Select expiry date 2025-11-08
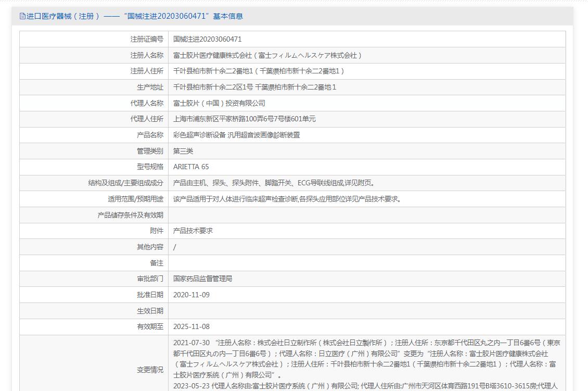Screen dimensions: 588x391 (x=191, y=327)
